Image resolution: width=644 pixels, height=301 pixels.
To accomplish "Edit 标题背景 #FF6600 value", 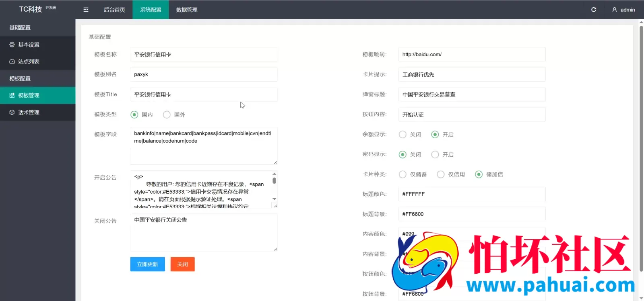I will point(472,214).
